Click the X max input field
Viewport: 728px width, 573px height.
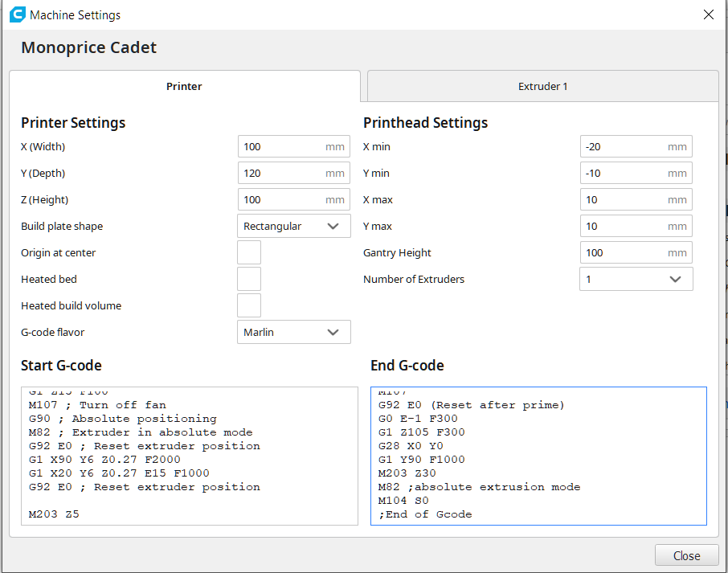tap(636, 199)
